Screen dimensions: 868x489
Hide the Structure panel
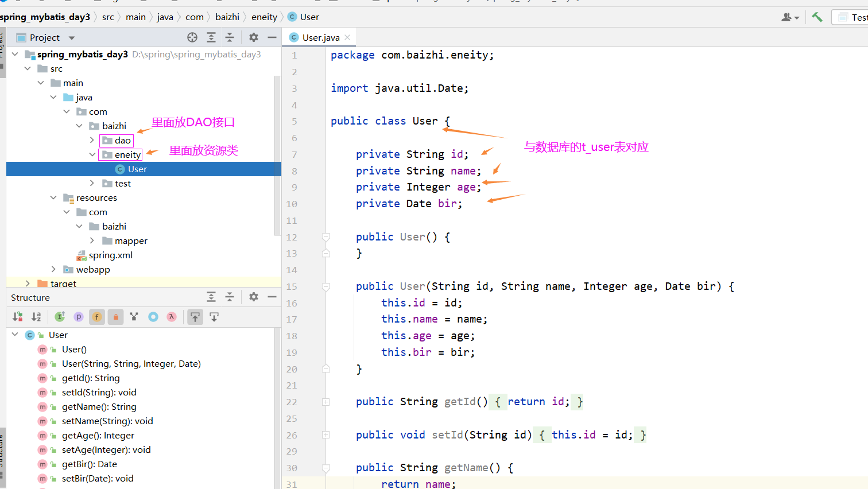272,297
